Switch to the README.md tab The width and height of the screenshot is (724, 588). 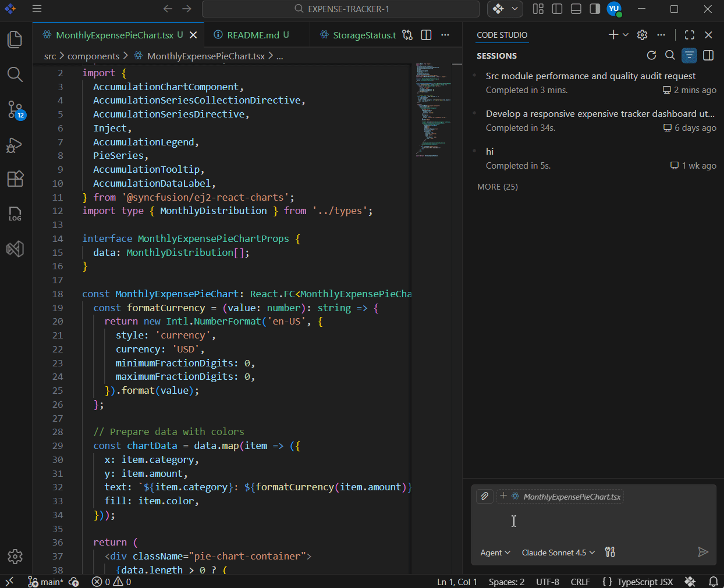click(257, 35)
